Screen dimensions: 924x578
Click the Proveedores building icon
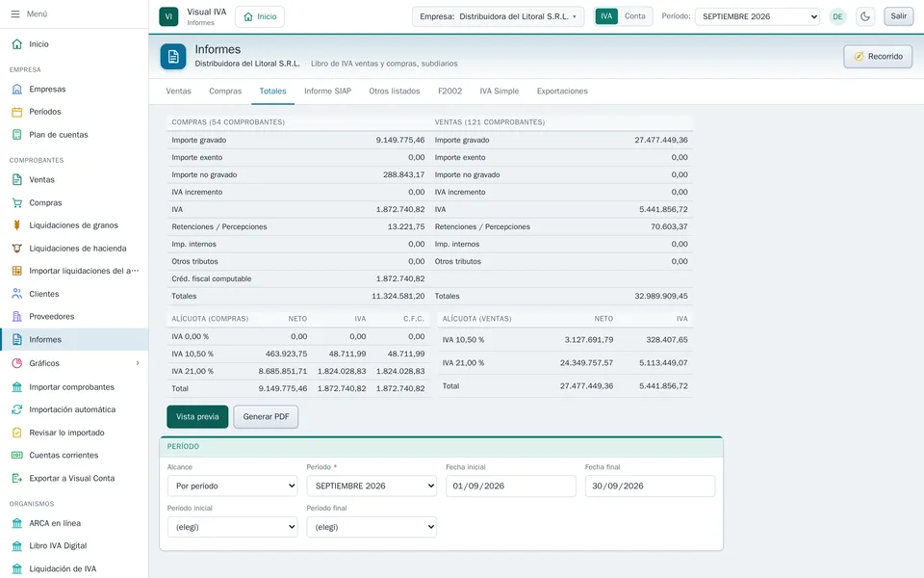tap(17, 317)
